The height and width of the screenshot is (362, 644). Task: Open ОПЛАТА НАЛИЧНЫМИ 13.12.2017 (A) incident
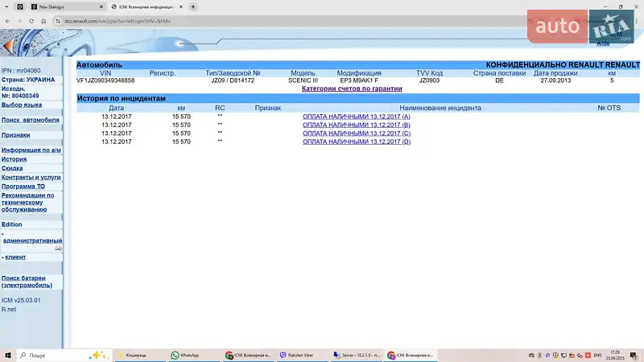(x=356, y=117)
